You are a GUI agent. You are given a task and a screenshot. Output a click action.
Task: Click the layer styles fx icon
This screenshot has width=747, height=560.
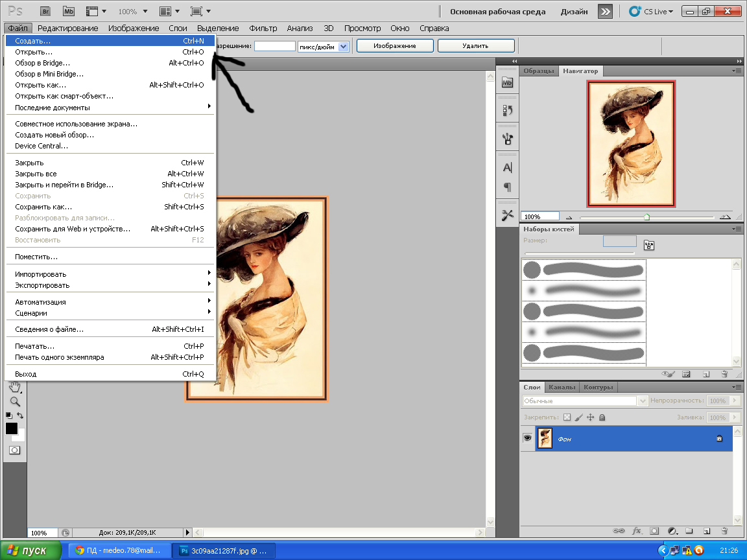pos(637,530)
